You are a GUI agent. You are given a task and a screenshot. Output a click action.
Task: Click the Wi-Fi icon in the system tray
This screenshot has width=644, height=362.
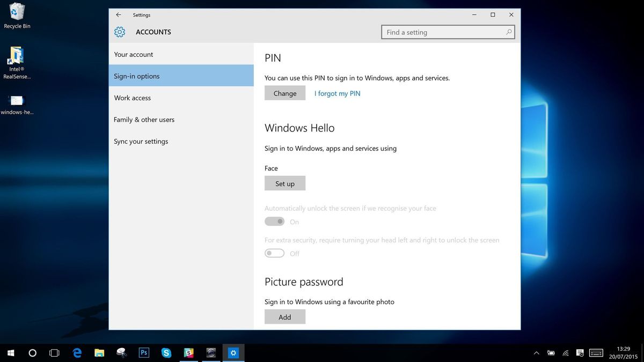565,353
